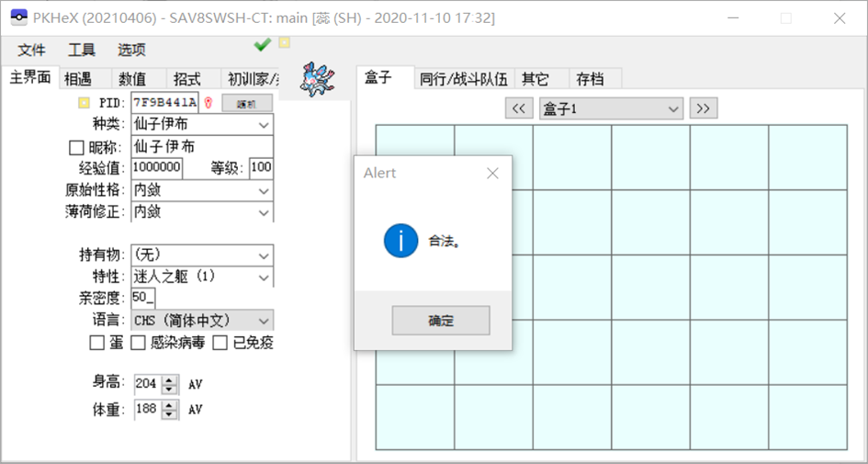Increase 体重 weight with up arrow
This screenshot has height=464, width=868.
point(170,405)
